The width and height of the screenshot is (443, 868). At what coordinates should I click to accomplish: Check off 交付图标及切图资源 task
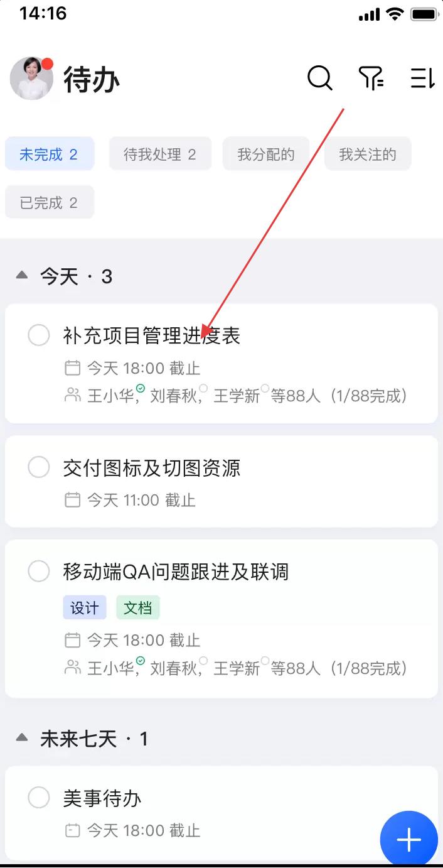coord(39,467)
